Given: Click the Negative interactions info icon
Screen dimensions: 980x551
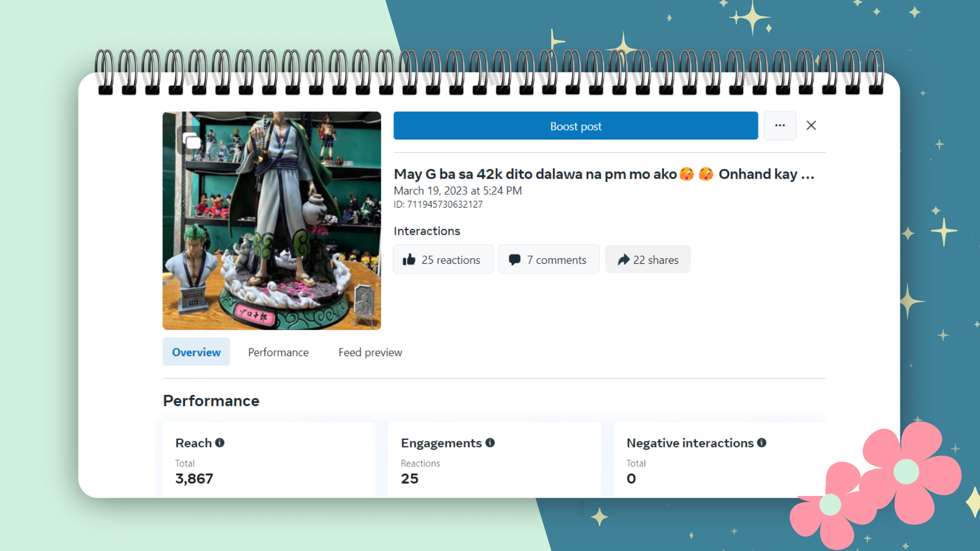Looking at the screenshot, I should [x=762, y=443].
